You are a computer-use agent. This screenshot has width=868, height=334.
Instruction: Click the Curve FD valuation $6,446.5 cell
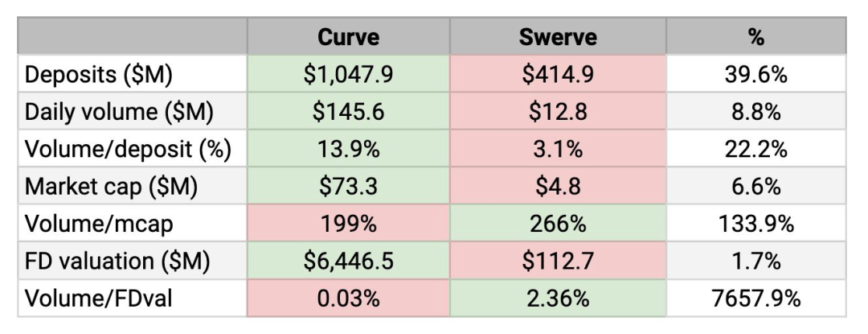(348, 261)
